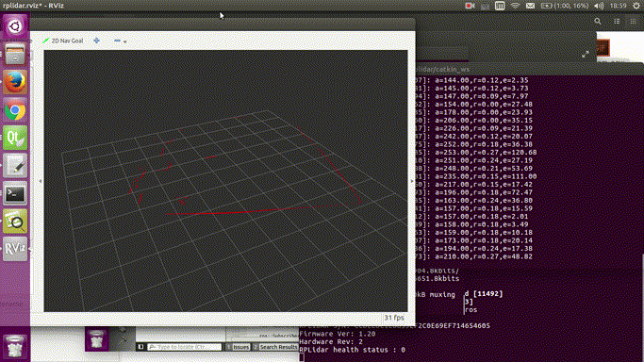Open the Files manager launcher icon
644x362 pixels.
click(x=15, y=54)
